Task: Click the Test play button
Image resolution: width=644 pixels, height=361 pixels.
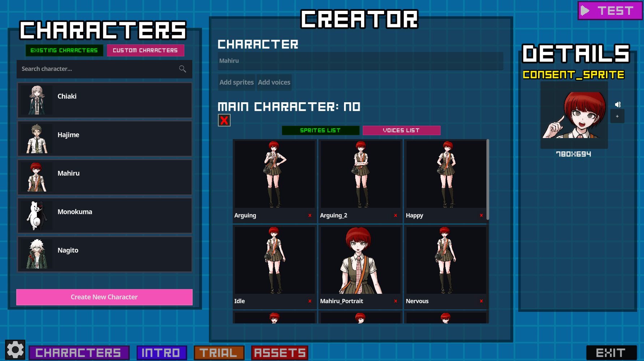Action: pyautogui.click(x=610, y=10)
